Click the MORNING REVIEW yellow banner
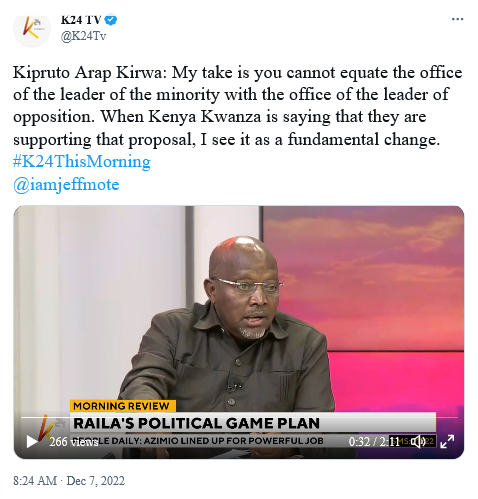Image resolution: width=478 pixels, height=499 pixels. pos(122,406)
